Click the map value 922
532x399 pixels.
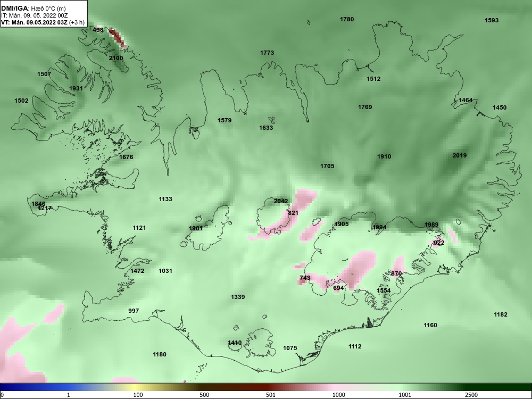[439, 243]
